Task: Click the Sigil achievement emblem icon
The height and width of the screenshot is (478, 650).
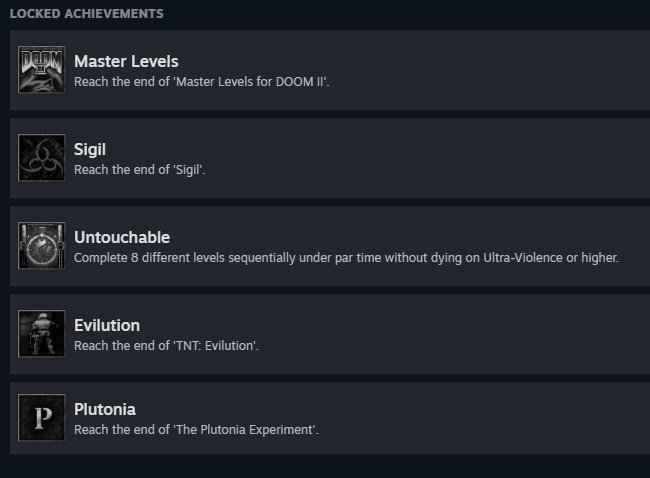Action: 41,158
